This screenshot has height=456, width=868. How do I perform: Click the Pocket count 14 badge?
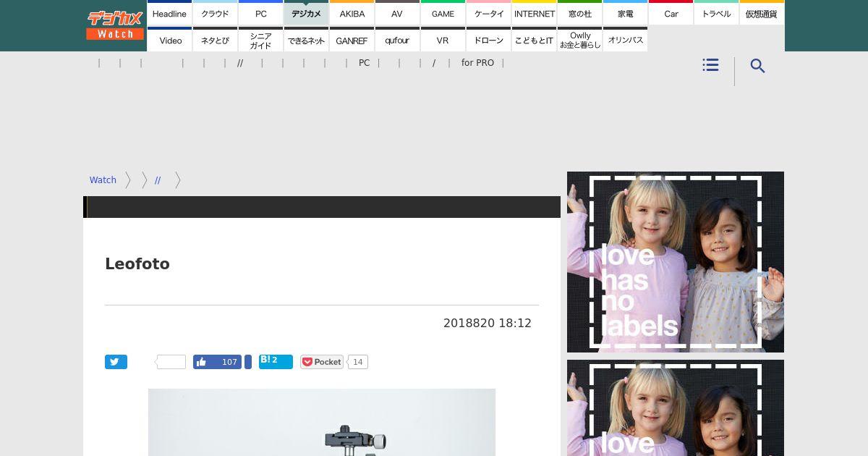(x=357, y=362)
